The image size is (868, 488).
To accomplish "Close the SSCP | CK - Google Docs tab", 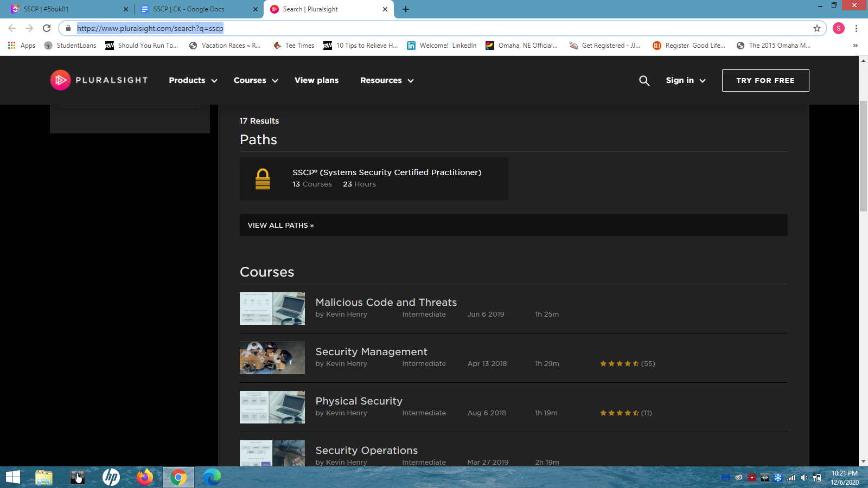I will (x=256, y=9).
